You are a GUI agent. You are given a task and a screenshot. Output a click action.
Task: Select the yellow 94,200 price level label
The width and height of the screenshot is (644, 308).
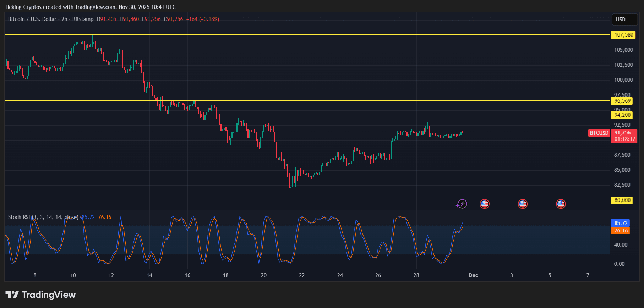pyautogui.click(x=622, y=115)
